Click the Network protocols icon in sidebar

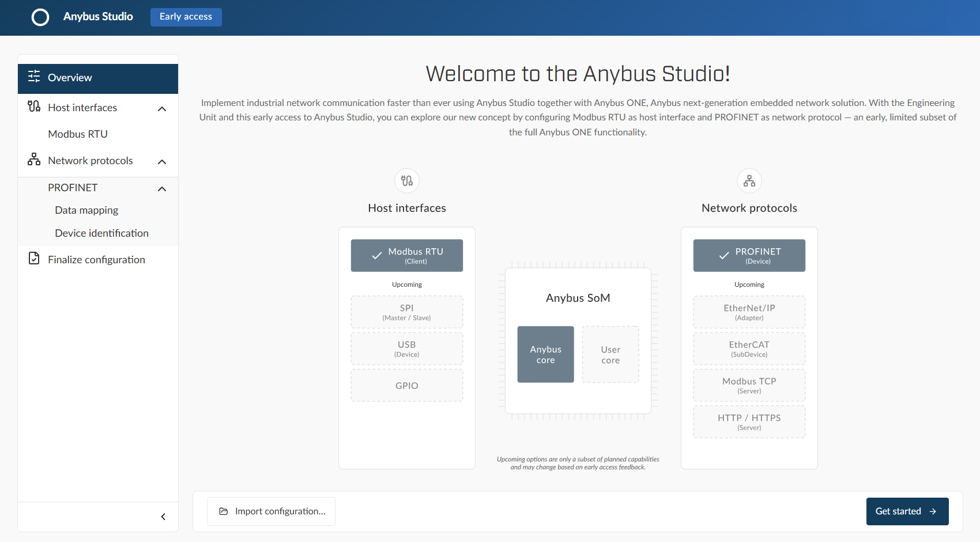point(34,160)
